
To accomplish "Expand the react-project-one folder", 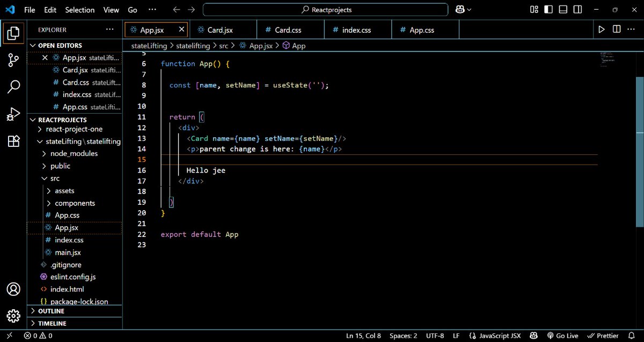I will 75,129.
